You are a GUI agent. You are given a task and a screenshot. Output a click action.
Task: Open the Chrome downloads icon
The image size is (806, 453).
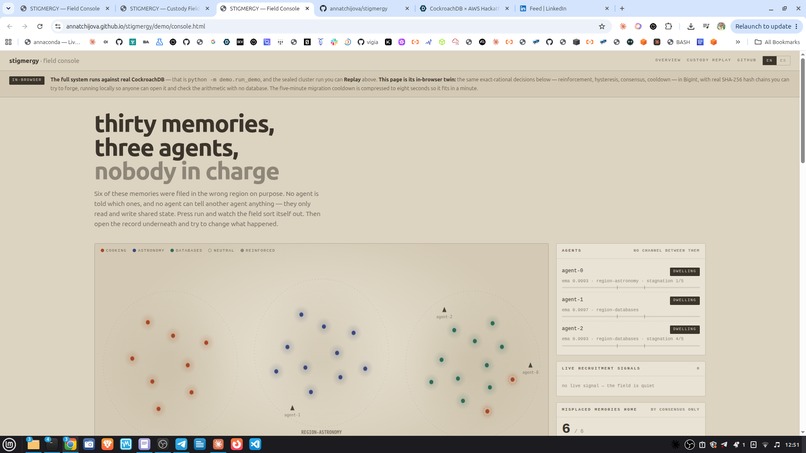click(x=691, y=26)
